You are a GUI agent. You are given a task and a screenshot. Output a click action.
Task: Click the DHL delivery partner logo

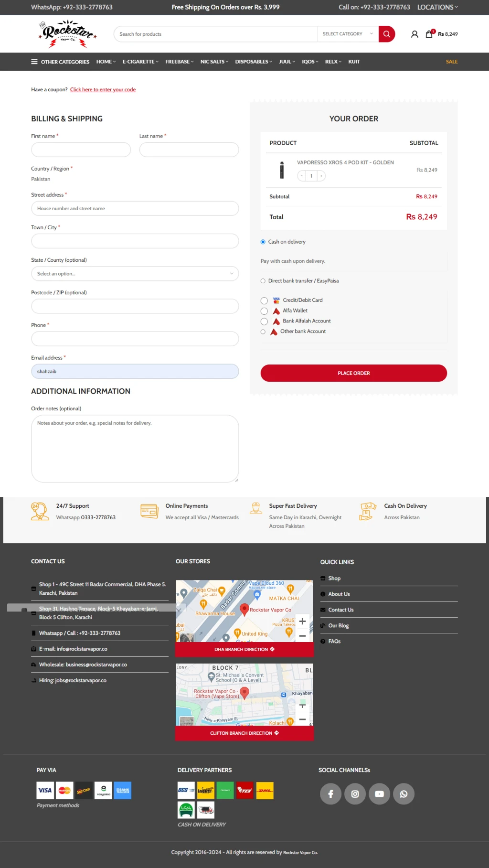click(x=265, y=791)
